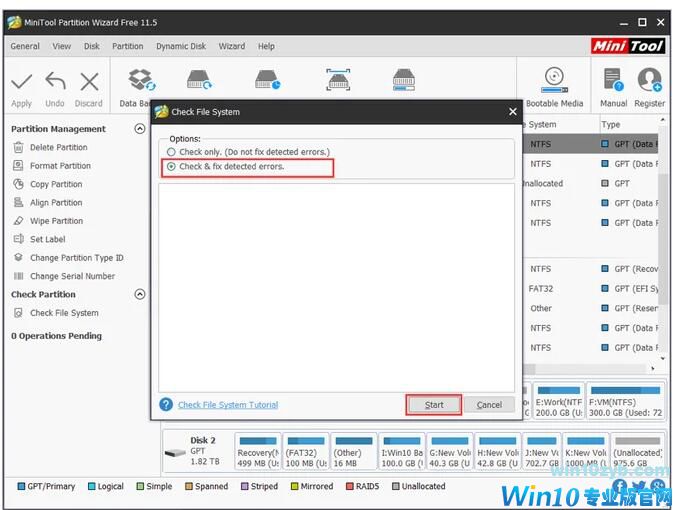The width and height of the screenshot is (678, 510).
Task: Select Check & fix detected errors option
Action: tap(171, 167)
